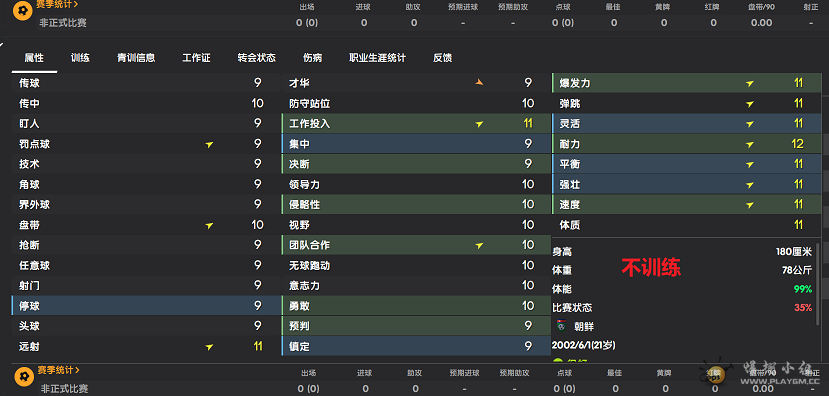829x396 pixels.
Task: Open the 赛季统计 link below the attributes
Action: tap(59, 370)
